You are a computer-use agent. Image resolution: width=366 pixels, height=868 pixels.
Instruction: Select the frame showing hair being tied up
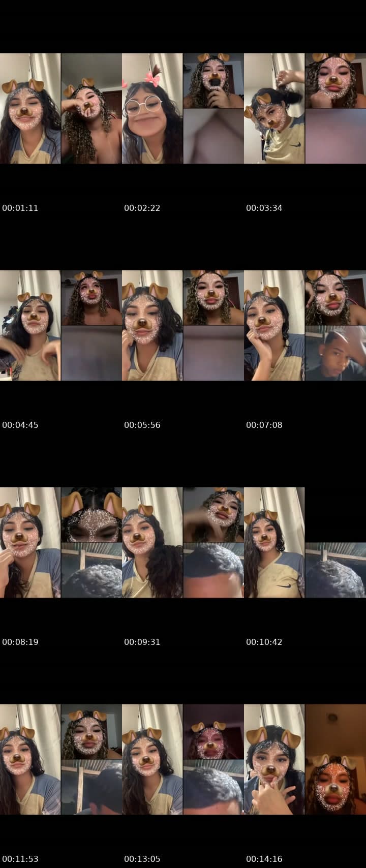click(x=274, y=108)
